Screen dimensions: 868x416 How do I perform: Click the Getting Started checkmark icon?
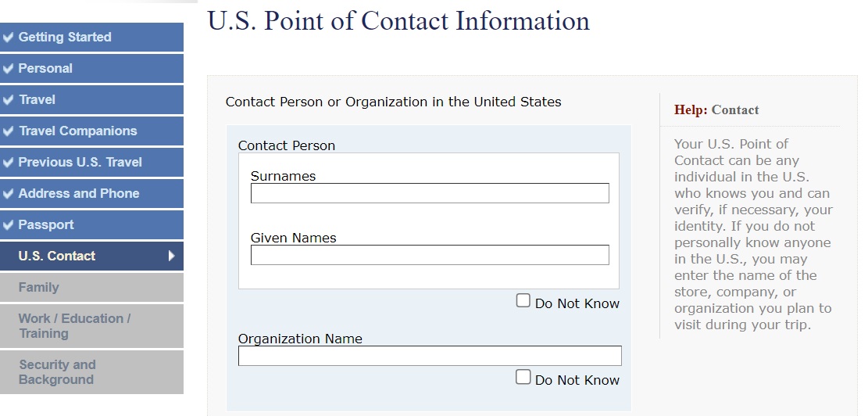9,37
